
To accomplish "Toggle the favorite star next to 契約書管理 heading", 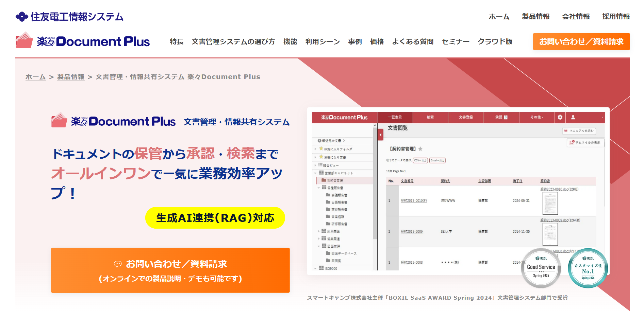I will [421, 149].
